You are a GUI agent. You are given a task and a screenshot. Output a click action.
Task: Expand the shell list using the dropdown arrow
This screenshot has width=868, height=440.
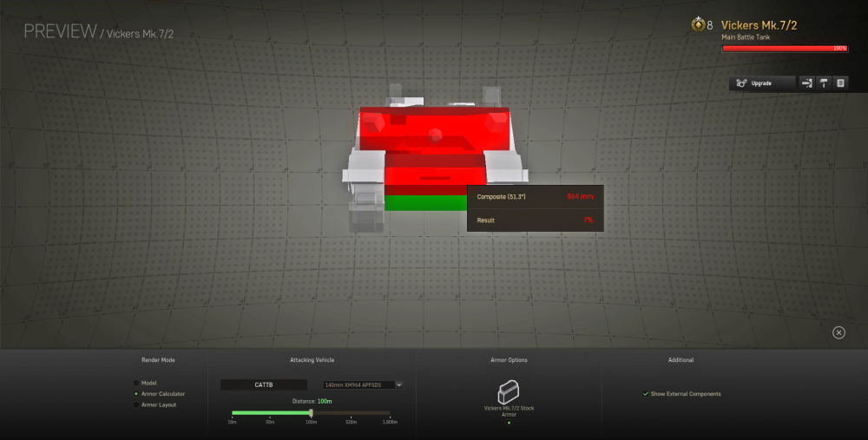pyautogui.click(x=399, y=384)
